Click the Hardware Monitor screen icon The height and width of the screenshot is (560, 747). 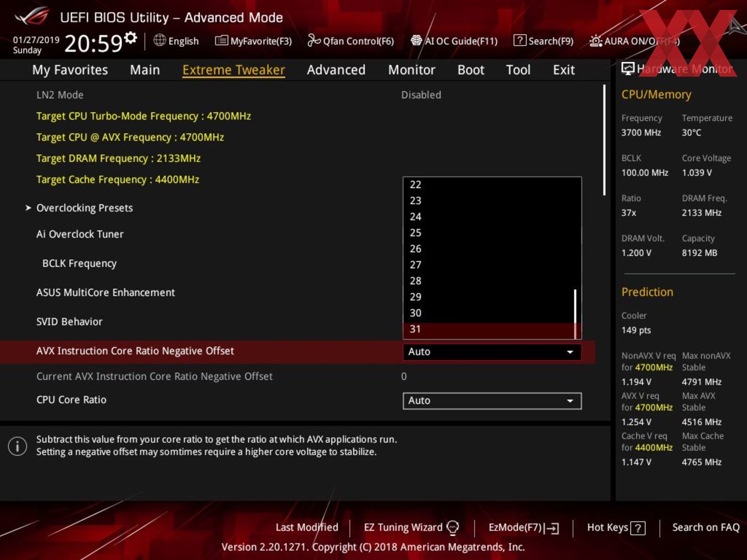[628, 69]
